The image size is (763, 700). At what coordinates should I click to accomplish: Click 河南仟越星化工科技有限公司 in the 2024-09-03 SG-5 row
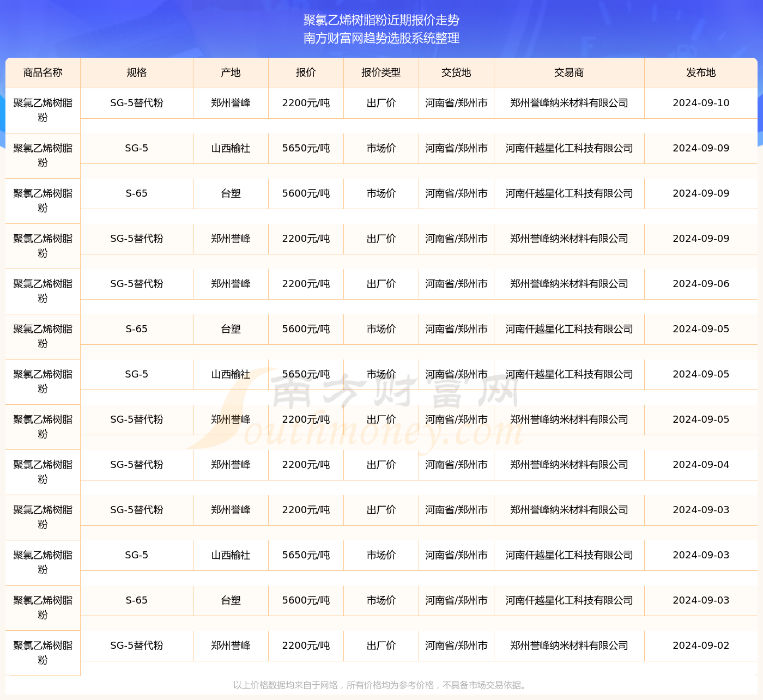tap(569, 555)
